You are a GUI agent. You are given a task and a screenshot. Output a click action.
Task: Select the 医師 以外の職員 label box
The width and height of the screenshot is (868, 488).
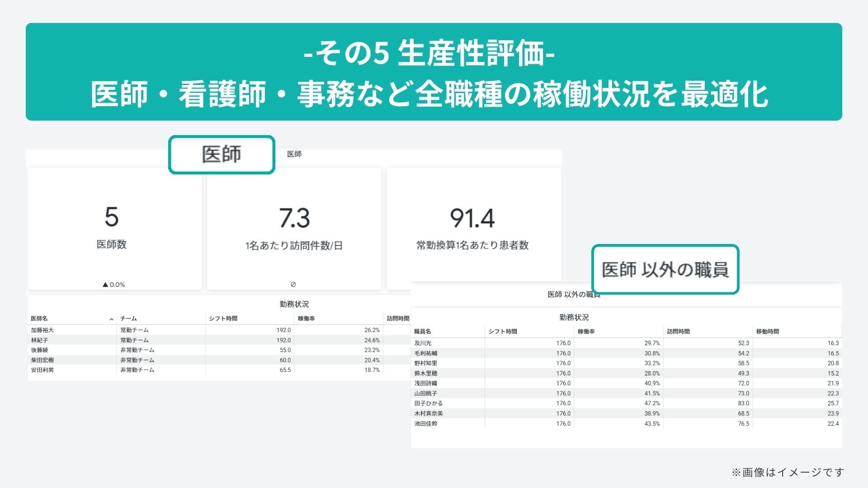tap(665, 270)
